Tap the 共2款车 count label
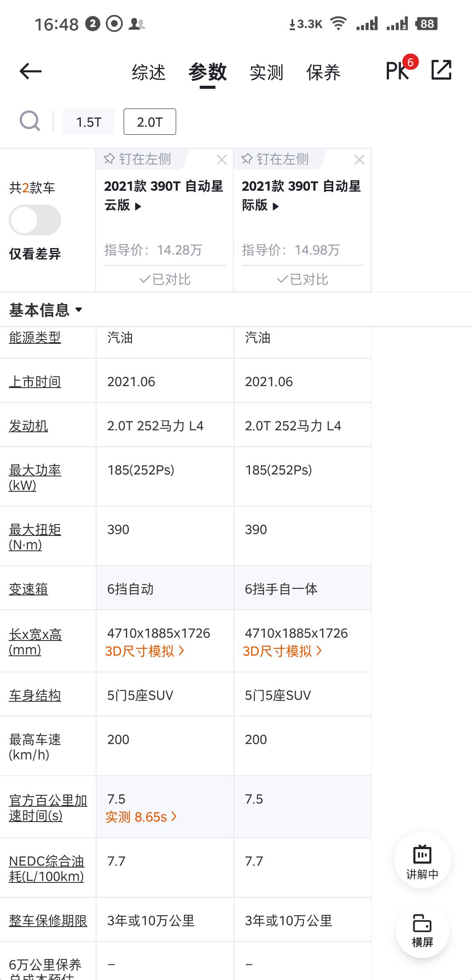This screenshot has height=980, width=472. point(32,188)
